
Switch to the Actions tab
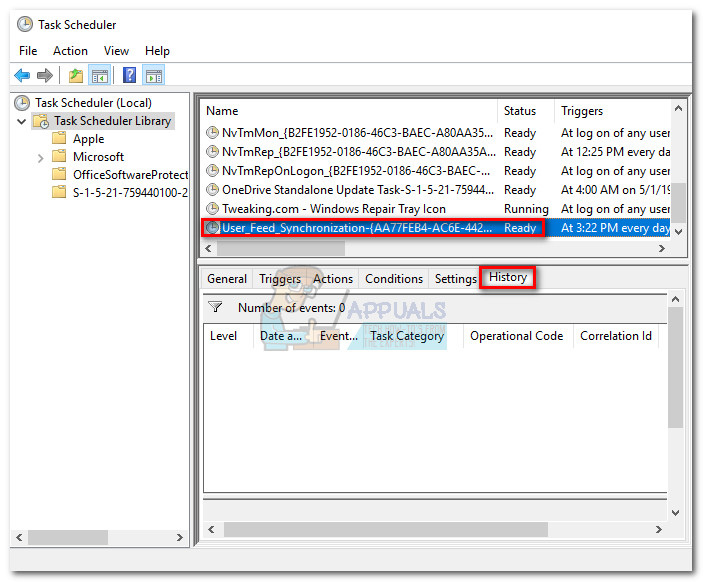pyautogui.click(x=333, y=279)
